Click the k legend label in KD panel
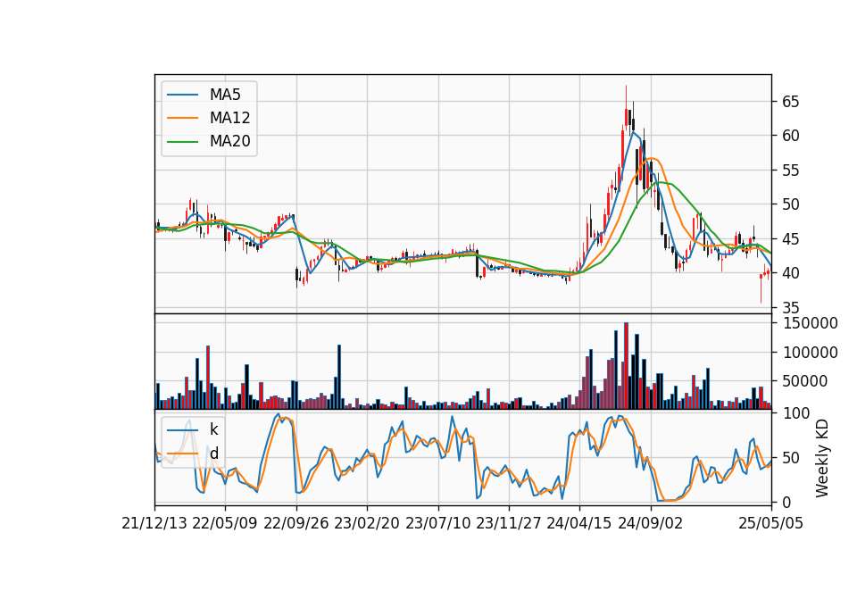Screen dimensions: 857x616 (213, 429)
